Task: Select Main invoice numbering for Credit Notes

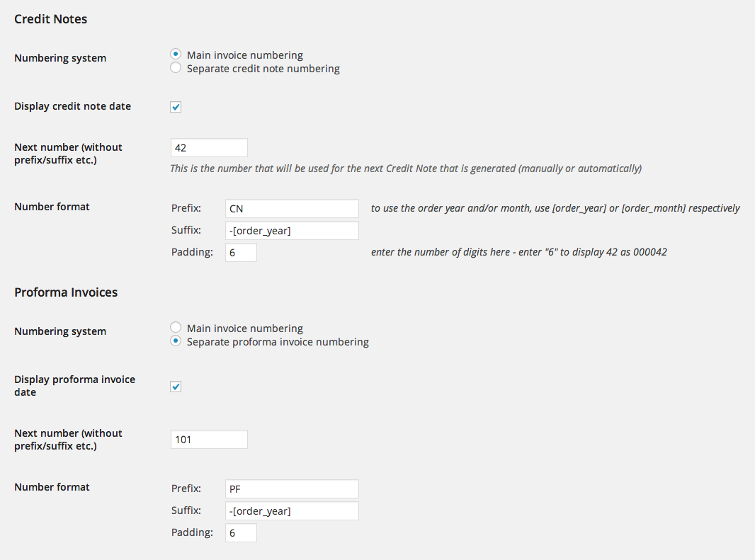Action: tap(176, 55)
